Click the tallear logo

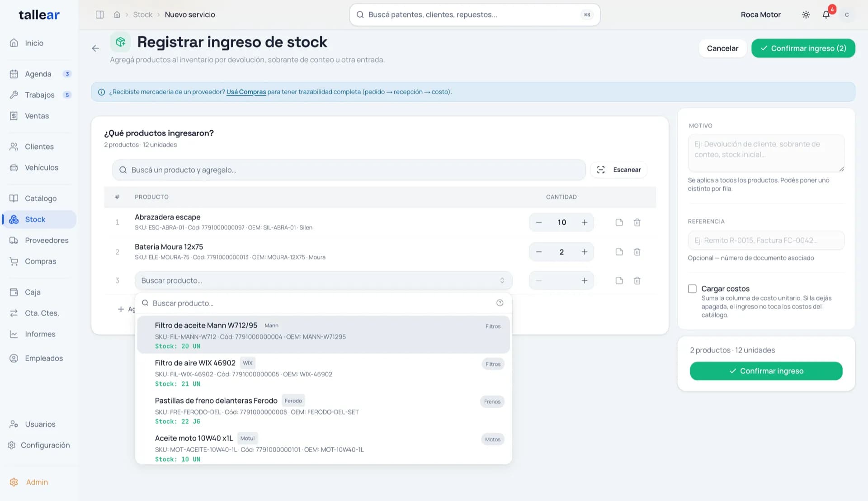[x=39, y=15]
